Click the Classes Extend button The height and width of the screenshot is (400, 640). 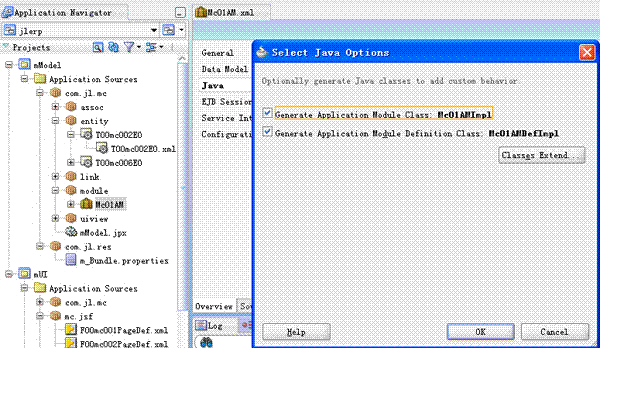tap(542, 156)
